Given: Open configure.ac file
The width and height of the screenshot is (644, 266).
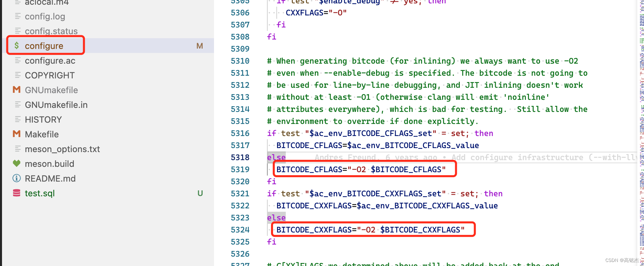Looking at the screenshot, I should [x=50, y=61].
